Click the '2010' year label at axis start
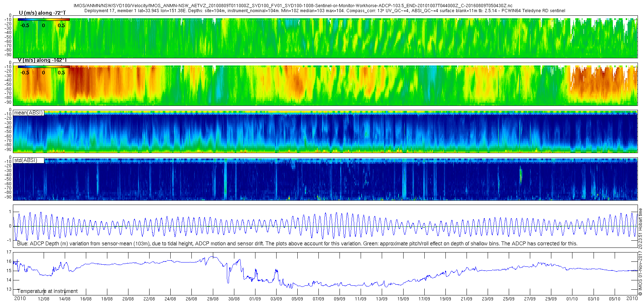This screenshot has width=644, height=304. coord(20,298)
